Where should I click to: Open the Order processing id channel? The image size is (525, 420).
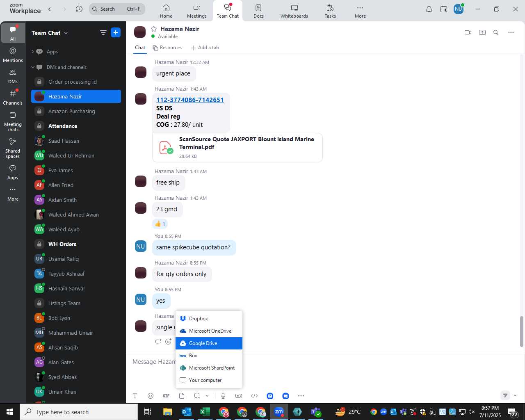(76, 82)
